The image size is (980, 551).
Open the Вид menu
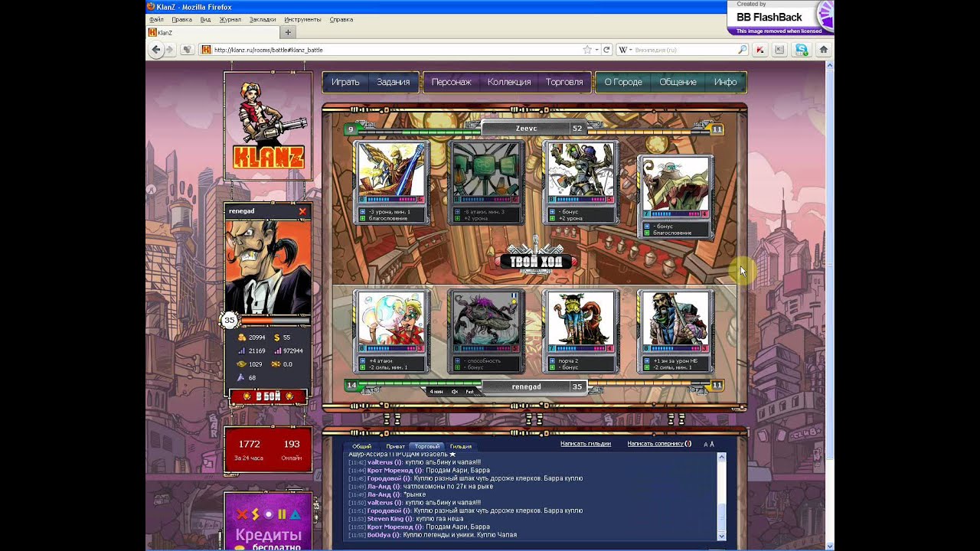pos(205,19)
